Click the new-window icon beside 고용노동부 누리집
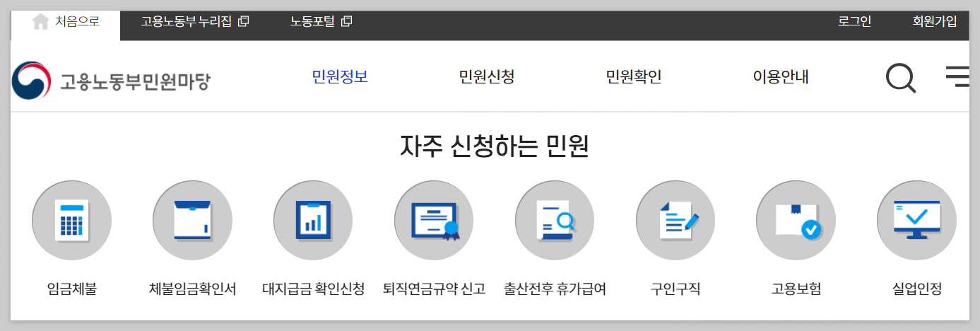This screenshot has height=331, width=980. pos(244,21)
